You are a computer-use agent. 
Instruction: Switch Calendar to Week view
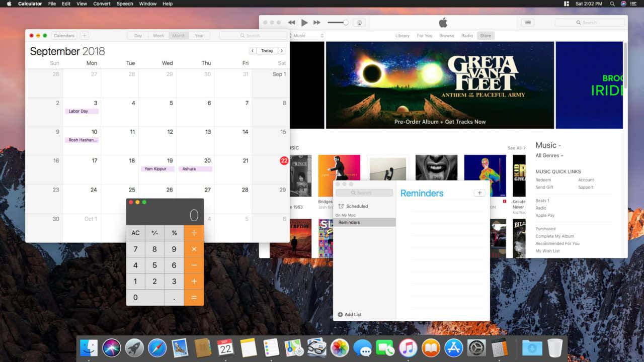[158, 36]
